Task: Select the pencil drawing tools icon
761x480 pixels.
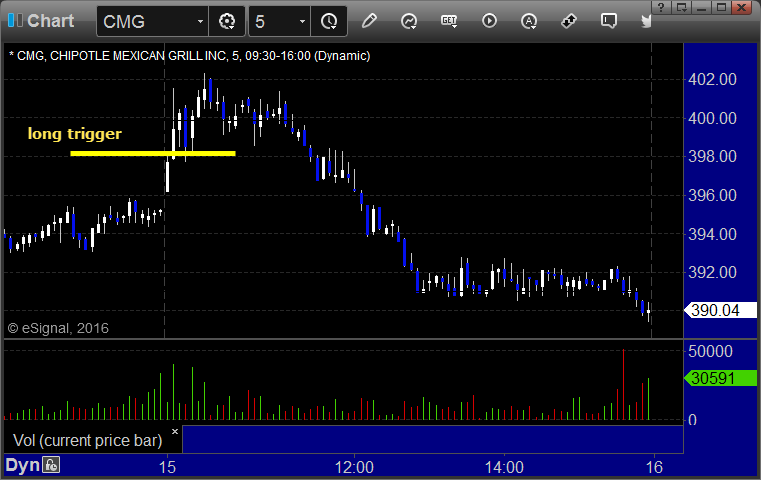Action: click(369, 21)
